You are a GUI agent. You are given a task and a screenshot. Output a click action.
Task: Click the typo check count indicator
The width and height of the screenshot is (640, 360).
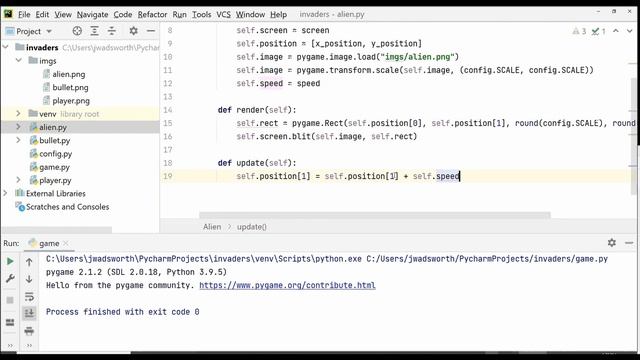click(599, 31)
